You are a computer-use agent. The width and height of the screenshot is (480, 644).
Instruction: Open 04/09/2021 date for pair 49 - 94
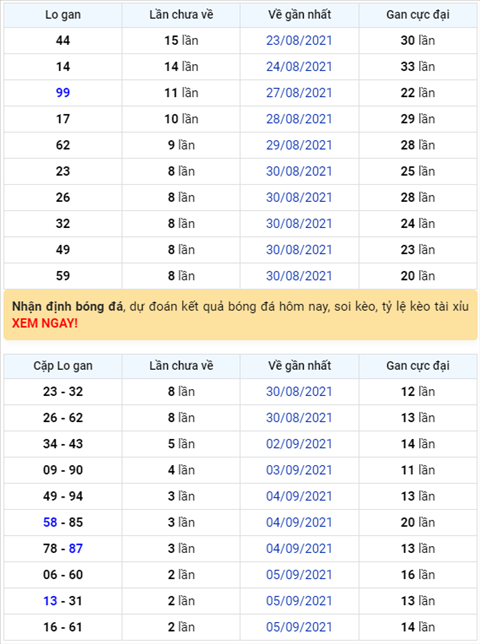click(x=299, y=496)
